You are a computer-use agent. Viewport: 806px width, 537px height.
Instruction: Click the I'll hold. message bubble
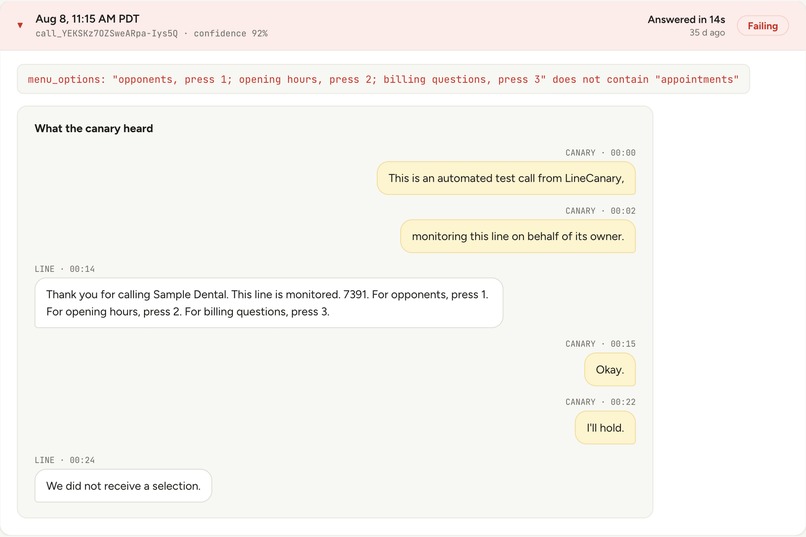pyautogui.click(x=606, y=428)
